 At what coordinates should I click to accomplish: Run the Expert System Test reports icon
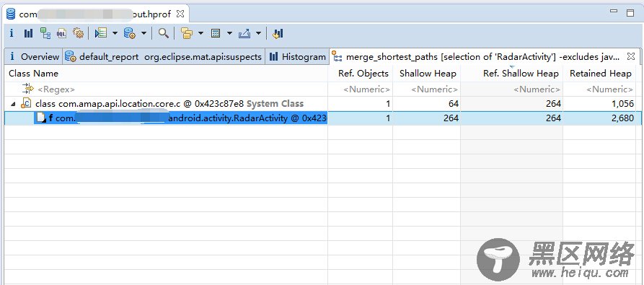(101, 33)
